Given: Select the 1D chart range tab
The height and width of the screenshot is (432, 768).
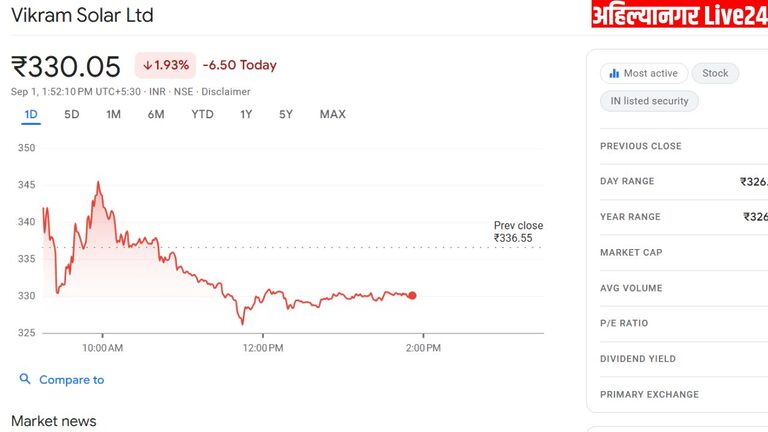Looking at the screenshot, I should [x=31, y=114].
